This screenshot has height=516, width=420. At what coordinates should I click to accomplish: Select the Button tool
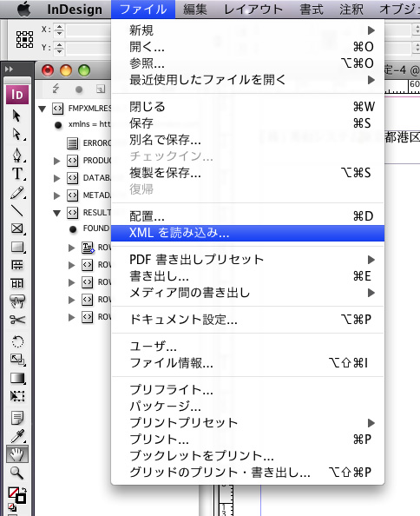click(x=17, y=301)
